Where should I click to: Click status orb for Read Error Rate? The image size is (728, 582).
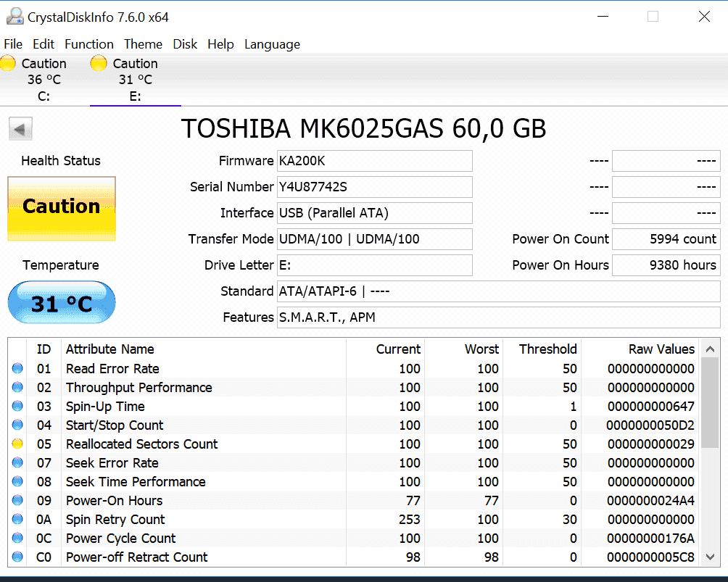click(17, 368)
